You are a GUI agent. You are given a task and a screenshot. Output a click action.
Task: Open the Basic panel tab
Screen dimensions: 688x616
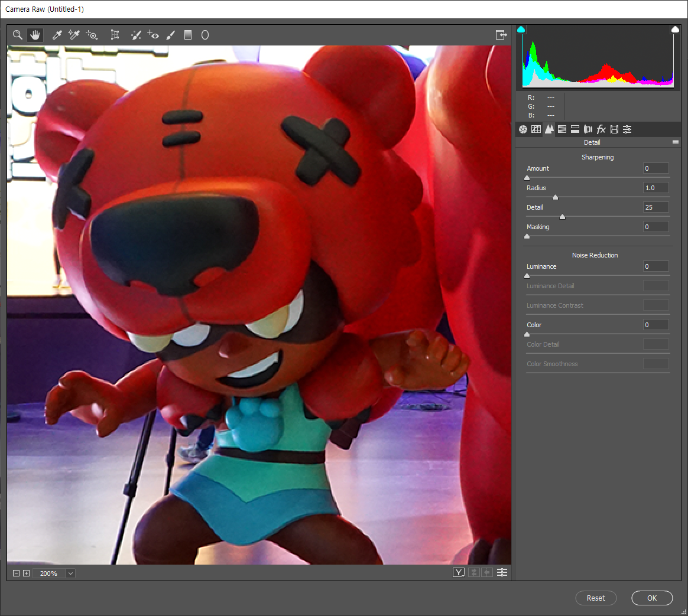(x=523, y=129)
